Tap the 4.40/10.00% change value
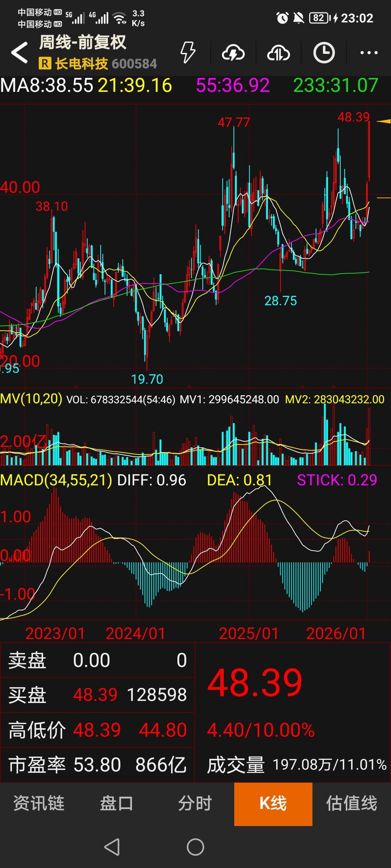This screenshot has height=868, width=391. click(x=261, y=730)
